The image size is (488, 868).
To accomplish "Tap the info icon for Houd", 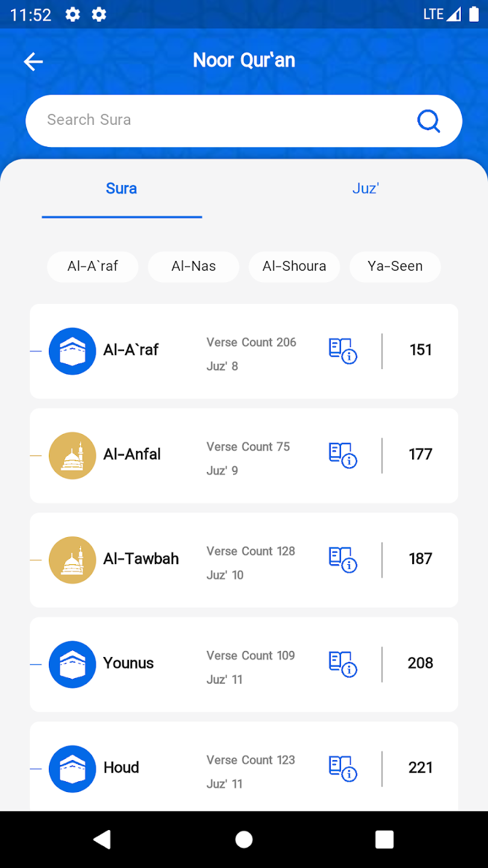I will click(343, 769).
